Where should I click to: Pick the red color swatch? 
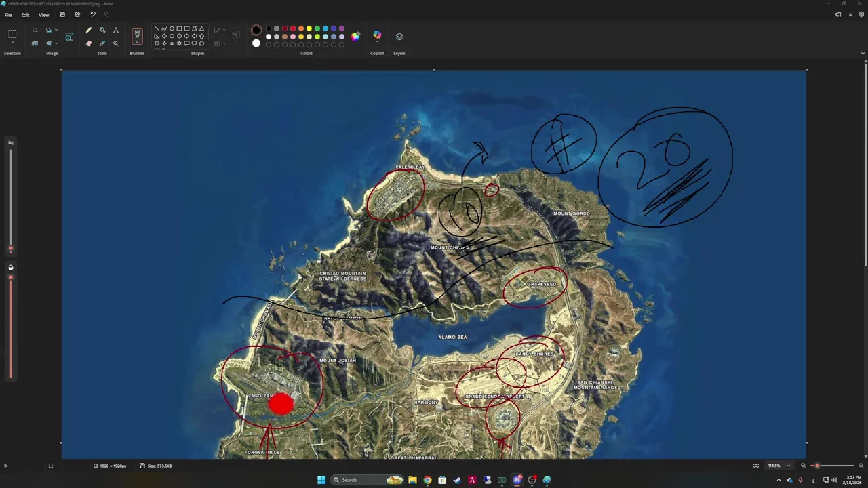coord(293,29)
